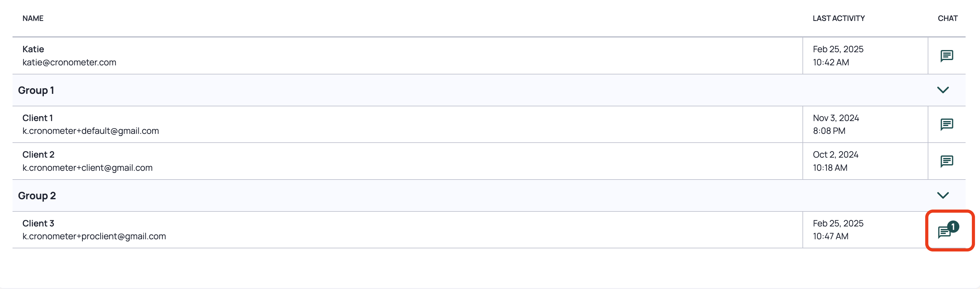Select the Client 3 name

click(39, 223)
